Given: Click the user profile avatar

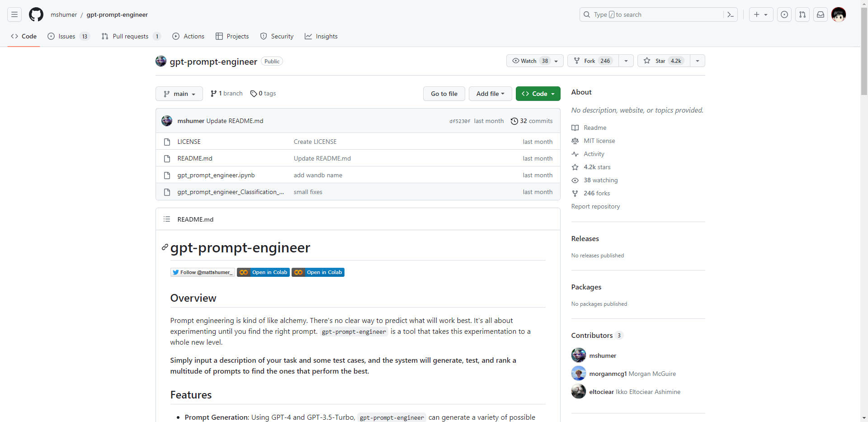Looking at the screenshot, I should tap(839, 14).
